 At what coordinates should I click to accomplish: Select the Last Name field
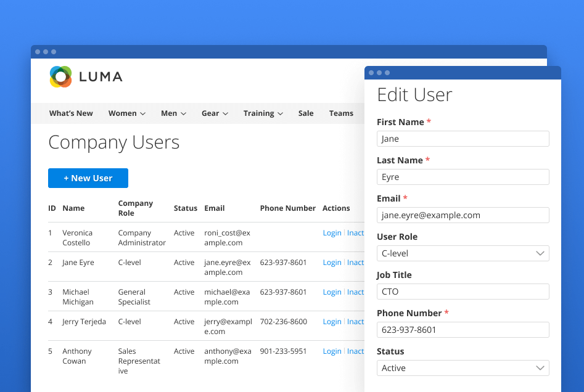click(463, 177)
